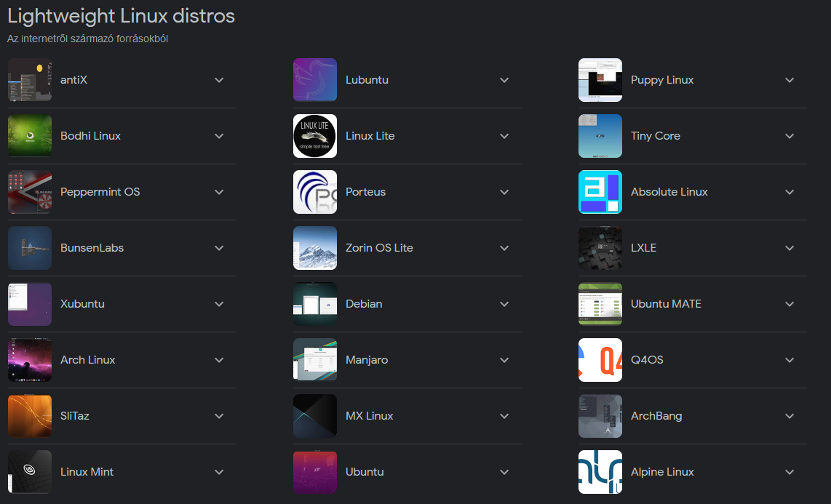Image resolution: width=831 pixels, height=504 pixels.
Task: Expand the Linux Lite chevron
Action: pos(504,136)
